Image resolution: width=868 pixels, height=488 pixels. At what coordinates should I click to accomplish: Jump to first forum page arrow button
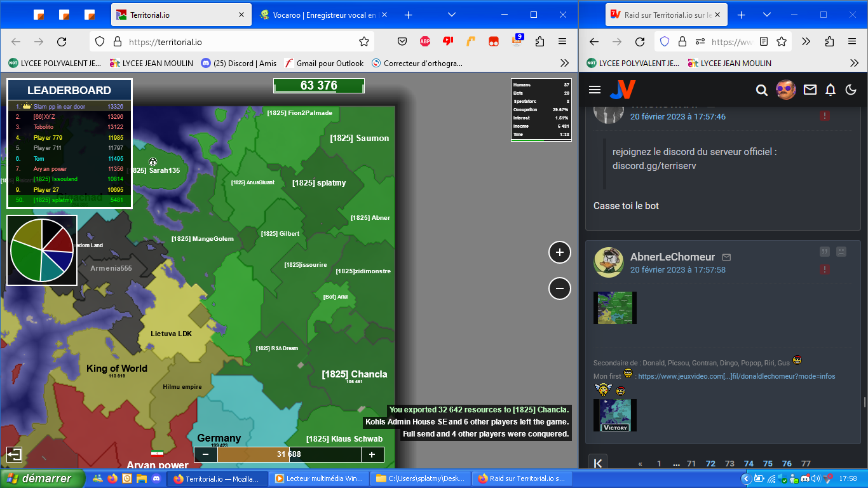pyautogui.click(x=598, y=464)
